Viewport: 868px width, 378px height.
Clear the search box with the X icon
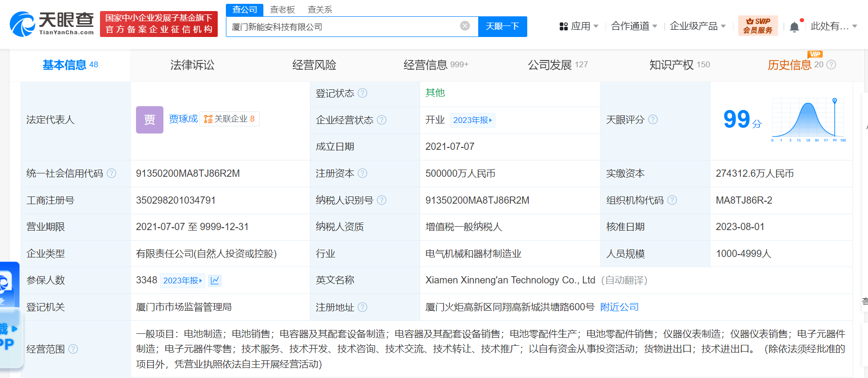pos(465,26)
